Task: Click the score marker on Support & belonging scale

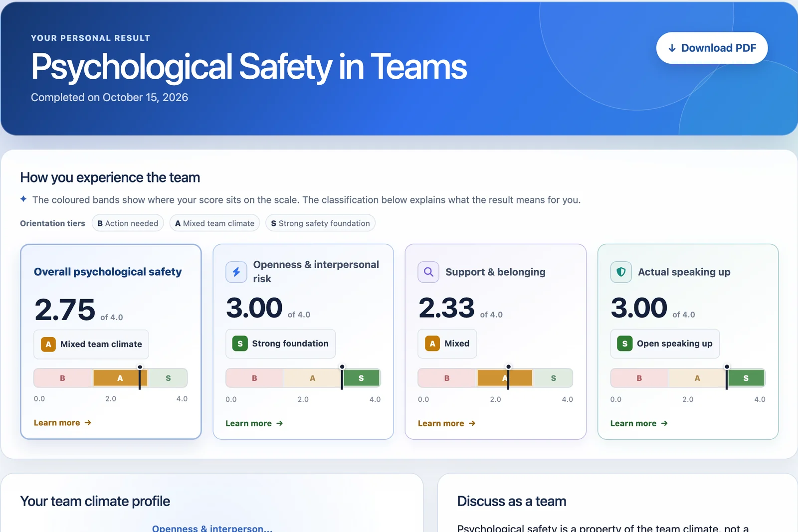Action: click(508, 377)
